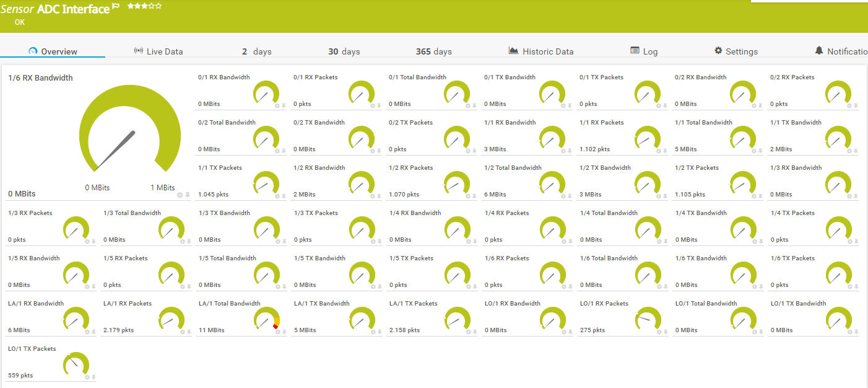Screen dimensions: 868x388
Task: Open gear settings for LA/1 Total Bandwidth
Action: tap(277, 332)
